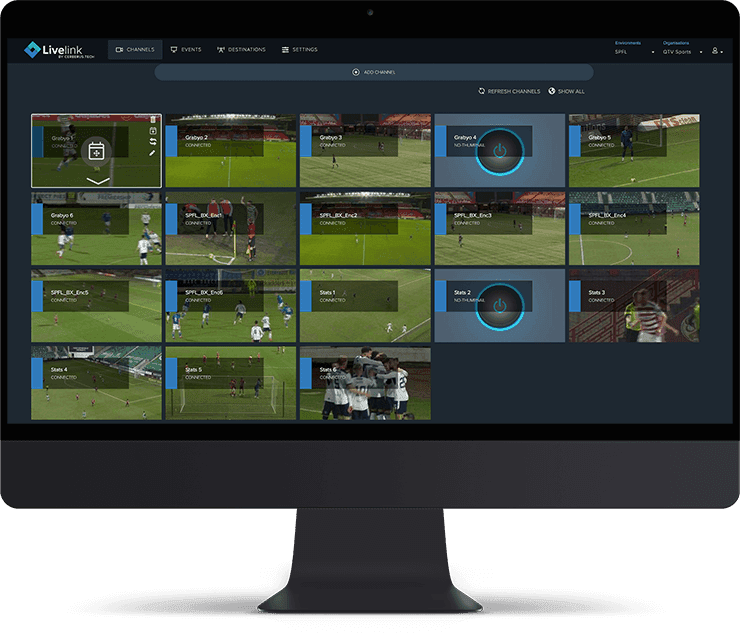Switch to the Events tab
740x633 pixels.
click(x=186, y=50)
